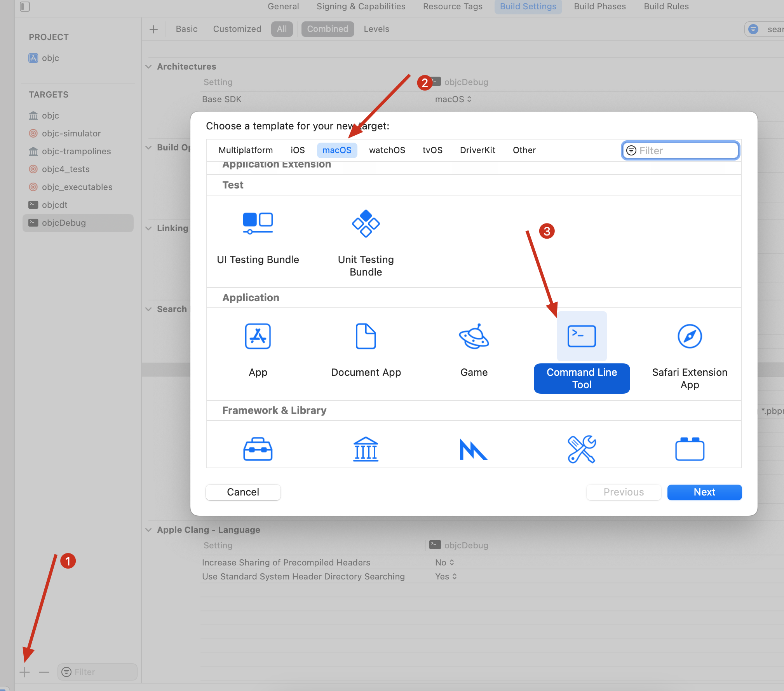Screen dimensions: 784x691
Task: Open the Build Phases tab
Action: [x=599, y=7]
